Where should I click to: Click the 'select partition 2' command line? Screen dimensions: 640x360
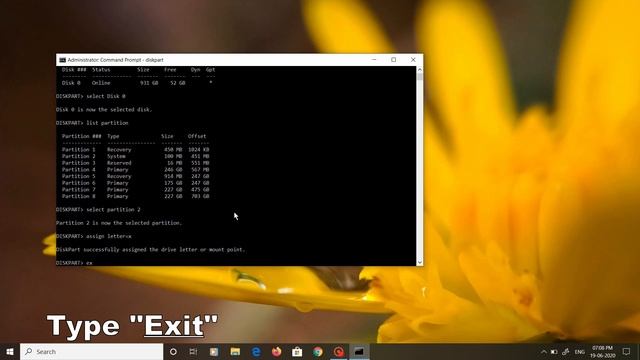click(x=98, y=210)
